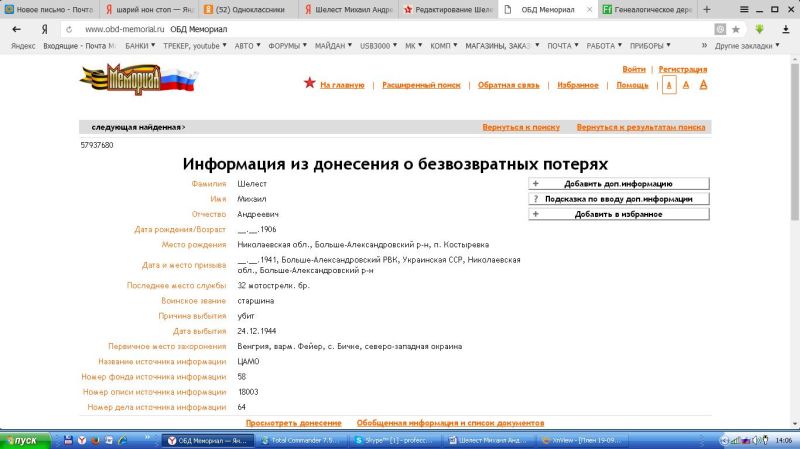Click the red star home icon
Viewport: 800px width, 449px height.
[x=309, y=84]
